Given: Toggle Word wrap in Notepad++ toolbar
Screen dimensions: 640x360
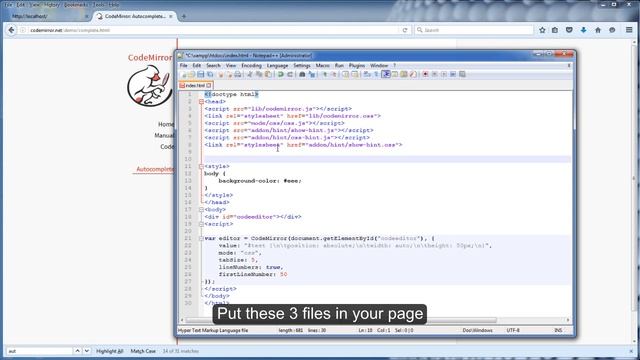Looking at the screenshot, I should tap(367, 74).
